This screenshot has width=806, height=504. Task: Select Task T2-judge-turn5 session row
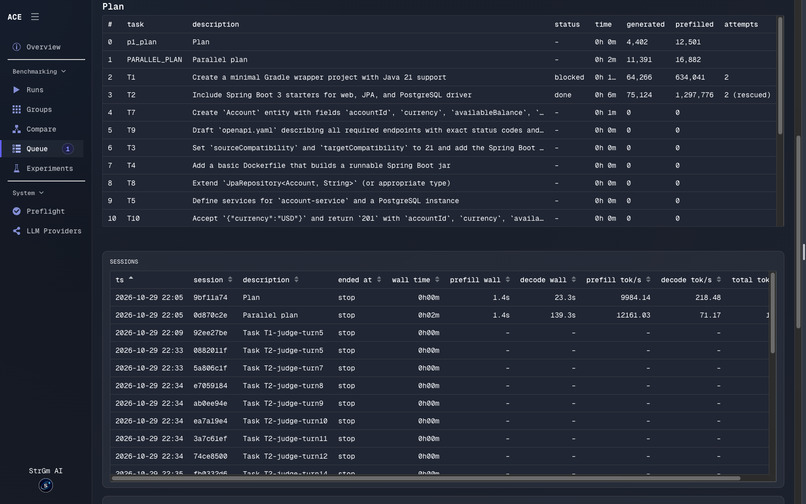point(439,350)
